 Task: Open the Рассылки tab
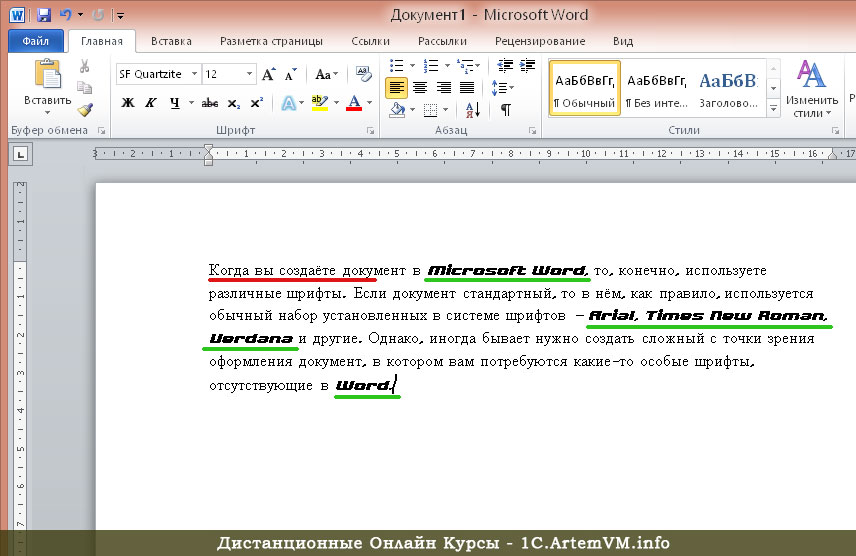pos(442,41)
